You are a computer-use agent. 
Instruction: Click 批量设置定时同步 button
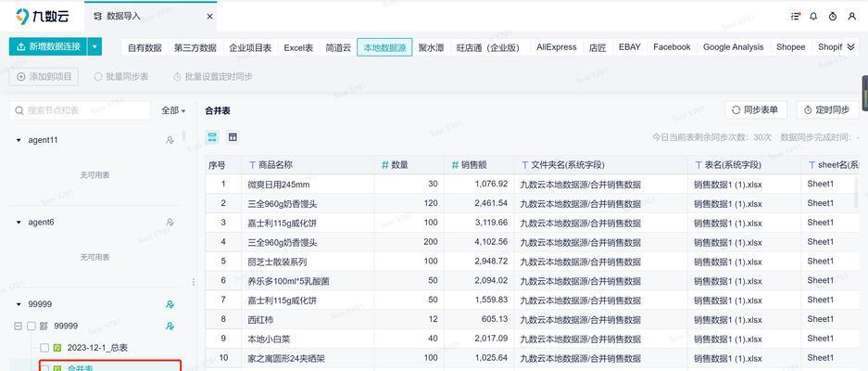(212, 77)
